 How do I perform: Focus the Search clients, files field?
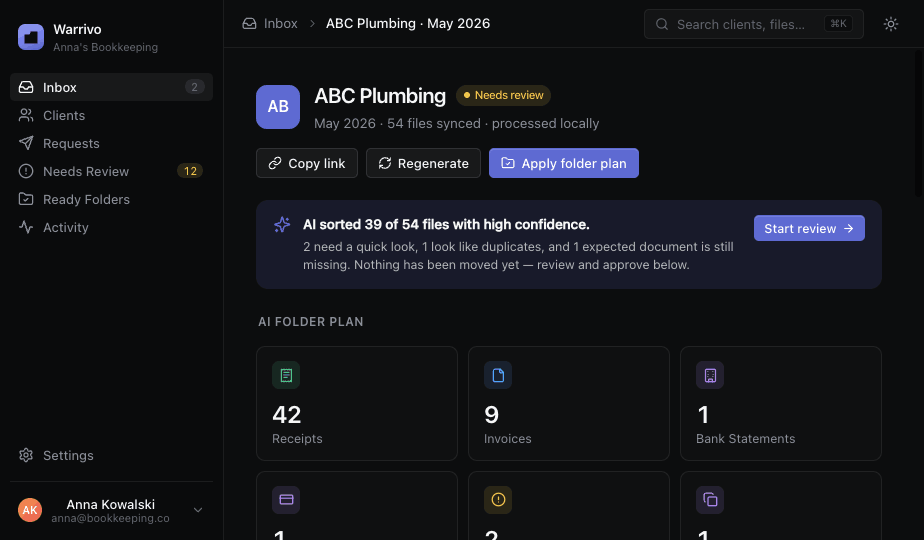[754, 24]
